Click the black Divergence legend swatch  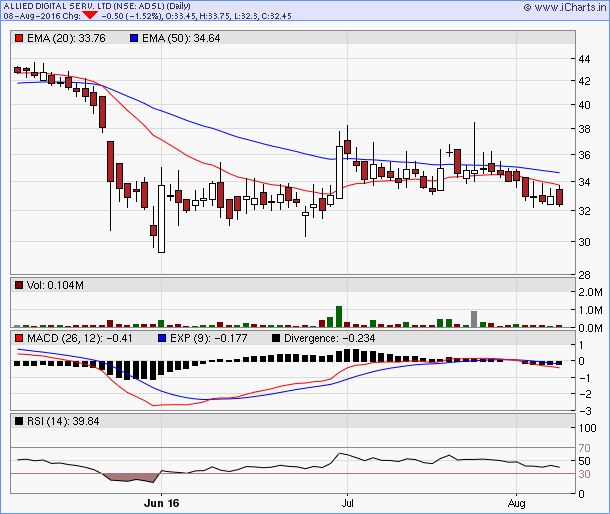click(x=276, y=338)
